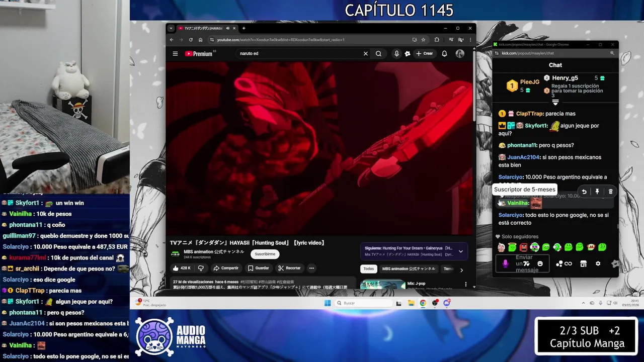This screenshot has height=362, width=644.
Task: Select the MBS animation 公式チャンネル chip
Action: [x=409, y=269]
